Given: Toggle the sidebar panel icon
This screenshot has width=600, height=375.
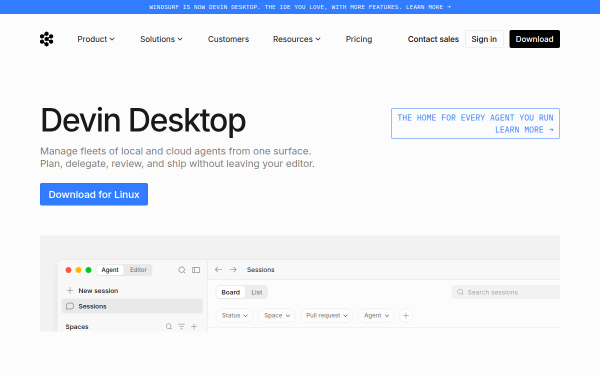Looking at the screenshot, I should pyautogui.click(x=196, y=270).
